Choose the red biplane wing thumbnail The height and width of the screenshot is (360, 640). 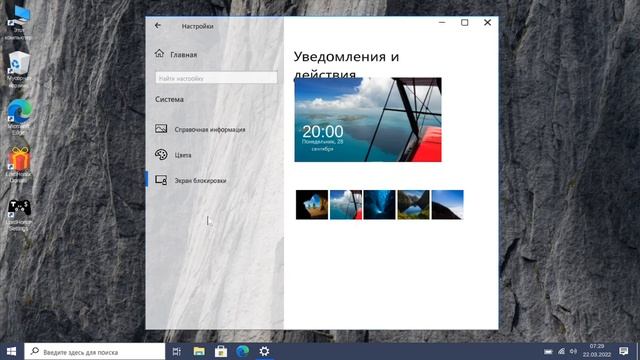pyautogui.click(x=346, y=204)
